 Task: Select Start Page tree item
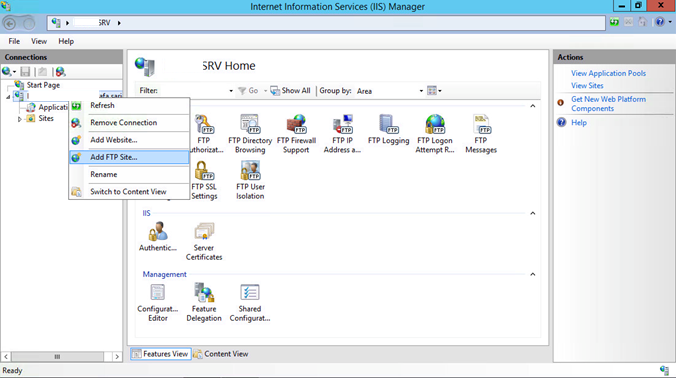[43, 85]
